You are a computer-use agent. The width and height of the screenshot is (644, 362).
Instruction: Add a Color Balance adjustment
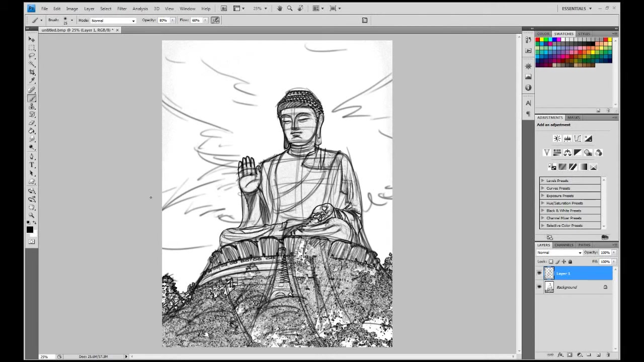pyautogui.click(x=568, y=152)
